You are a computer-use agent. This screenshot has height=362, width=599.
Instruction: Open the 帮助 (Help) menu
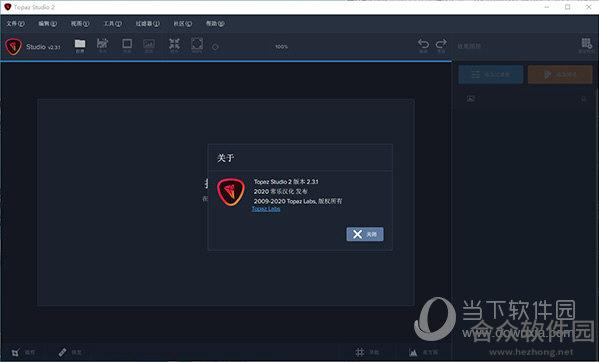click(x=215, y=24)
